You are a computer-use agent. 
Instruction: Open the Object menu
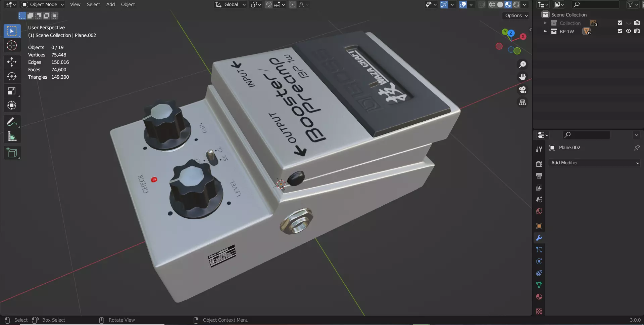tap(128, 4)
